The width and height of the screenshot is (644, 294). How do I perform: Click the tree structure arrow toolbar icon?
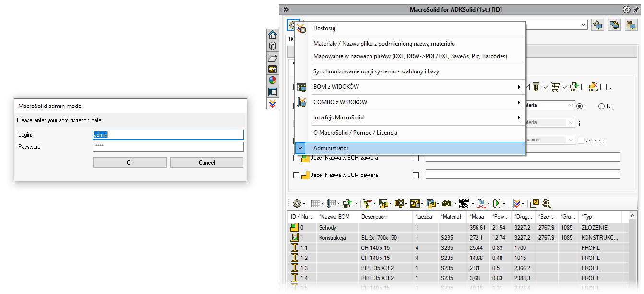pos(367,203)
